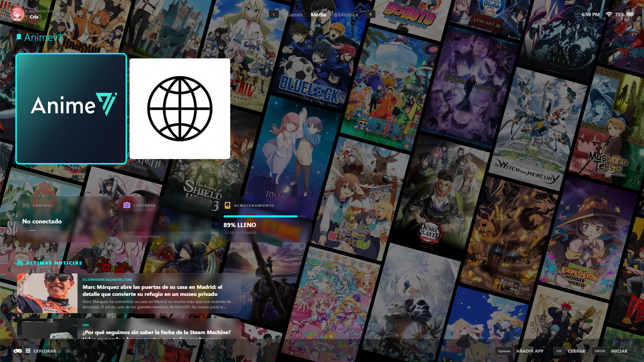
Task: Click the L shoulder button indicator
Action: [x=274, y=14]
